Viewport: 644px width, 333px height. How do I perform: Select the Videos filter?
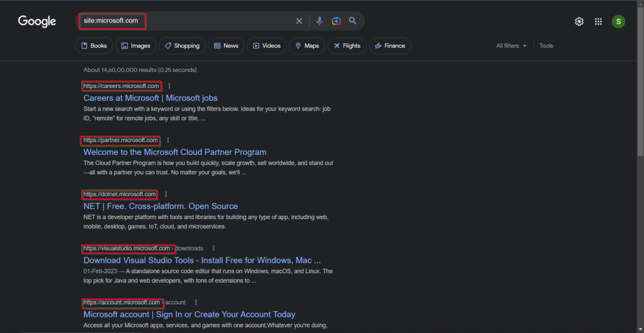[x=267, y=46]
